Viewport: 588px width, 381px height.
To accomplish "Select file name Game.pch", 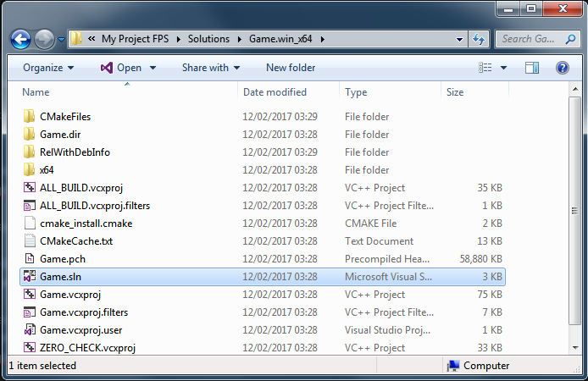I will coord(62,259).
